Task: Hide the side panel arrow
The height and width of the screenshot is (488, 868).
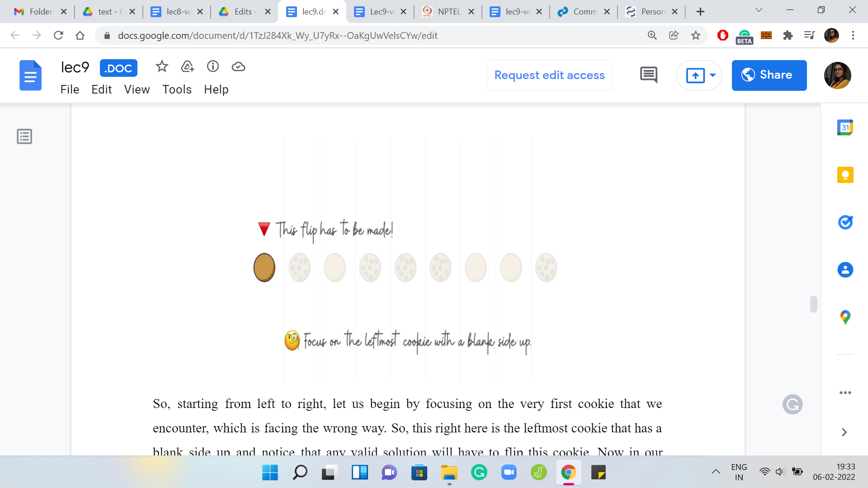Action: pos(844,432)
